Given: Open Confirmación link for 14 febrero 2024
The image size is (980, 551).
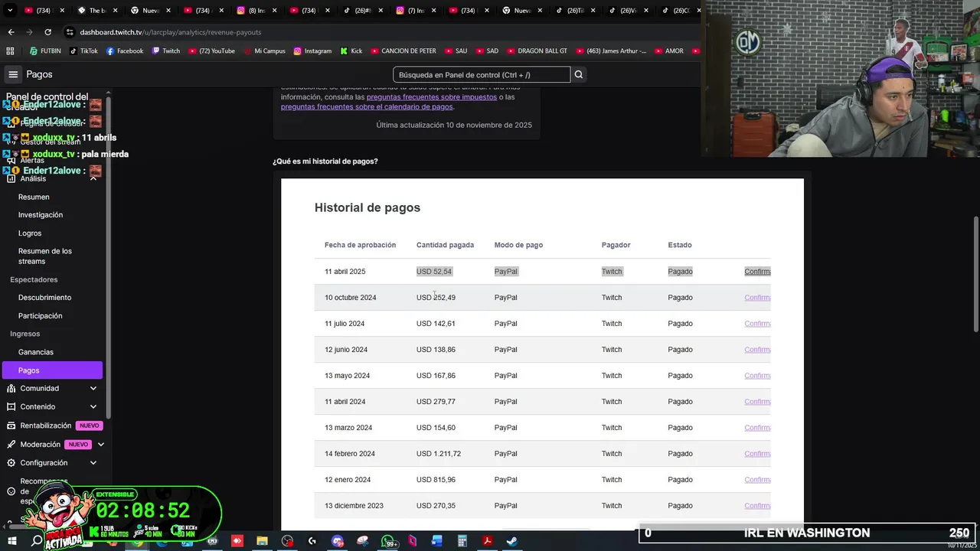Looking at the screenshot, I should click(x=757, y=454).
